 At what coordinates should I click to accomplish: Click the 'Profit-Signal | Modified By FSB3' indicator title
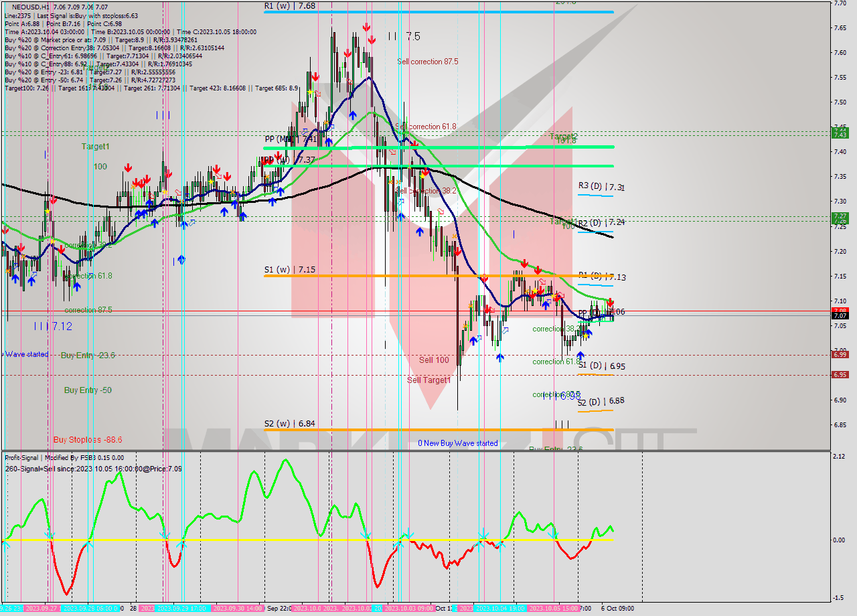coord(64,458)
